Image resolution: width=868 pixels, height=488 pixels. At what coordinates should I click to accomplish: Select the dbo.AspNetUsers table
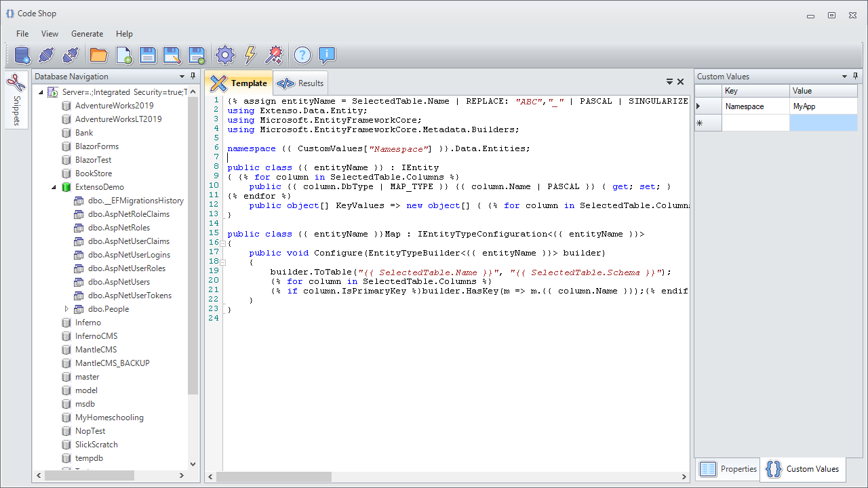click(x=119, y=282)
